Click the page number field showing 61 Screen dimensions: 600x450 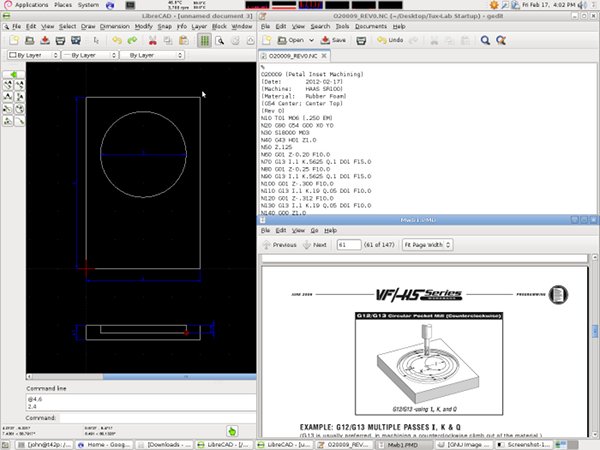[349, 245]
